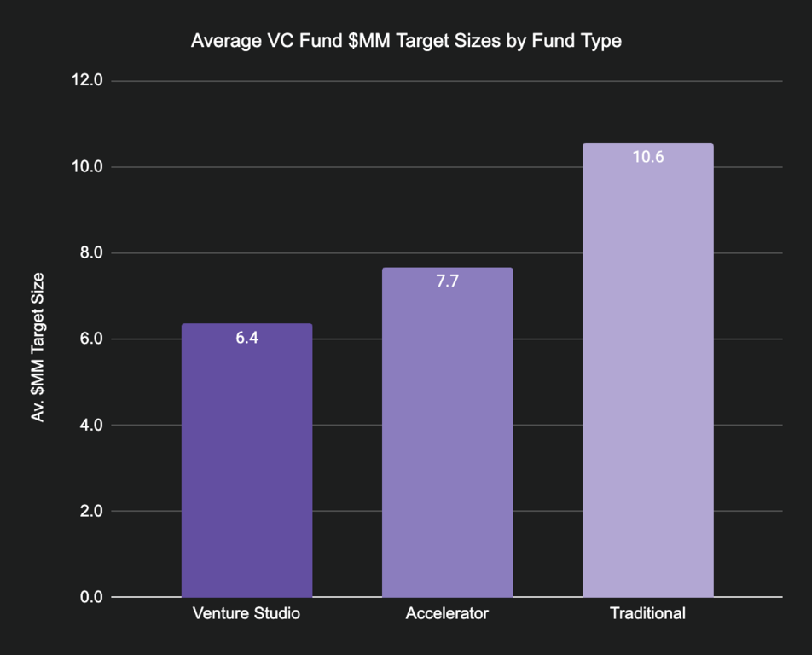This screenshot has width=812, height=655.
Task: Click the 12.0 y-axis tick label
Action: [x=85, y=81]
